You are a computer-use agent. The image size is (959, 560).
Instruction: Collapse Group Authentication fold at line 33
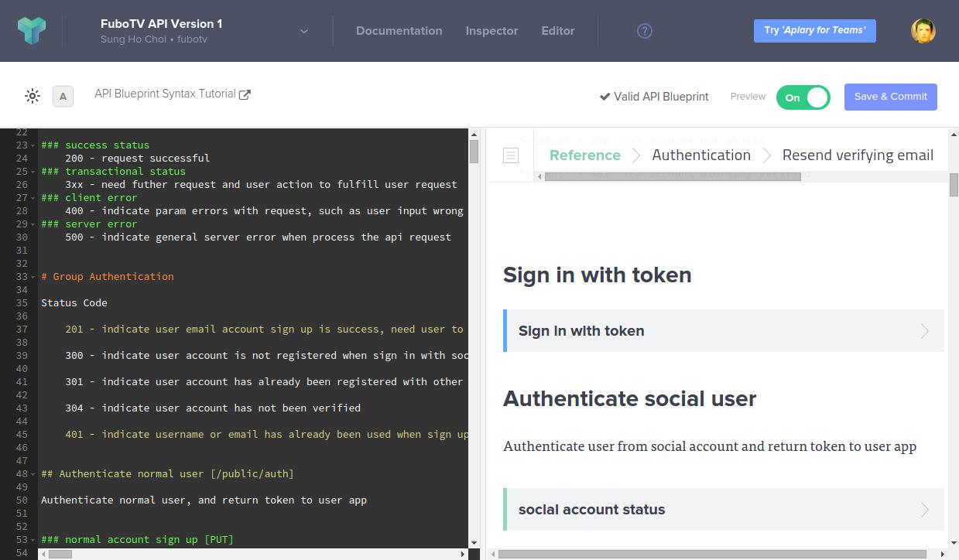pyautogui.click(x=33, y=277)
